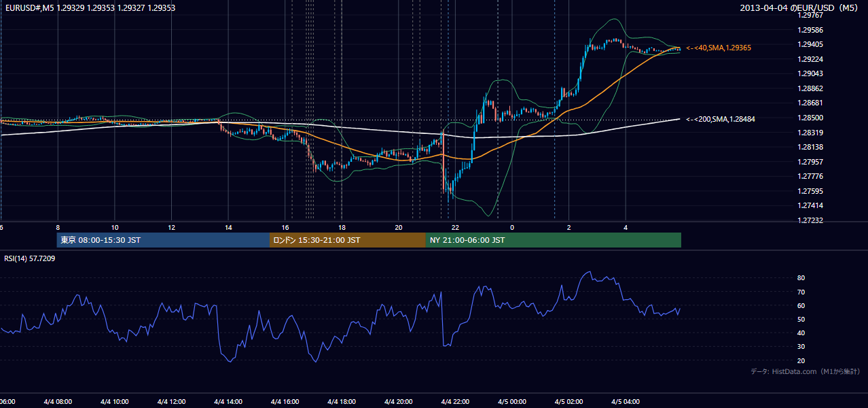The width and height of the screenshot is (868, 408).
Task: Select the 2013-04-04 EUR/USD (M5) chart title
Action: click(799, 7)
